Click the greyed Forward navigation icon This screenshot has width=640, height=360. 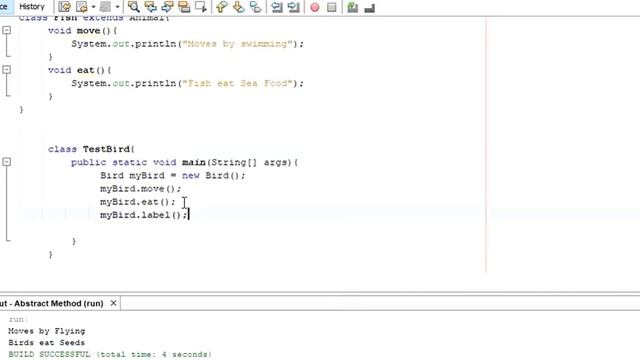pos(105,7)
